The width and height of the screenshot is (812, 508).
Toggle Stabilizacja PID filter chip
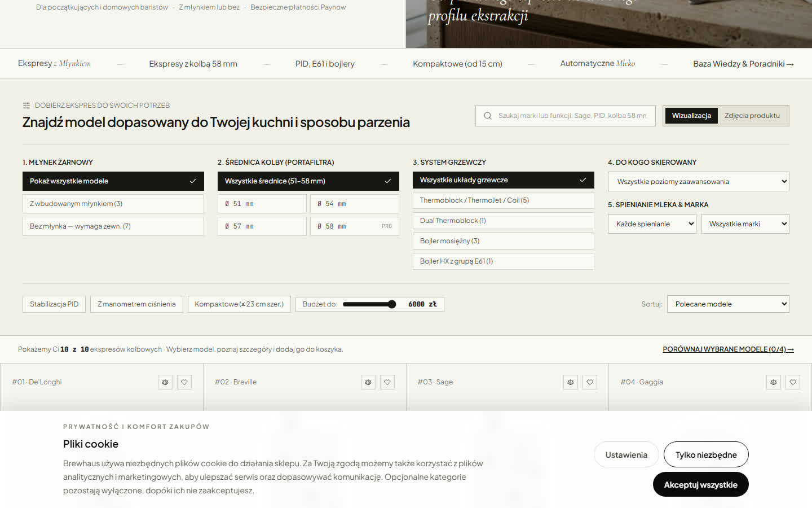[54, 304]
